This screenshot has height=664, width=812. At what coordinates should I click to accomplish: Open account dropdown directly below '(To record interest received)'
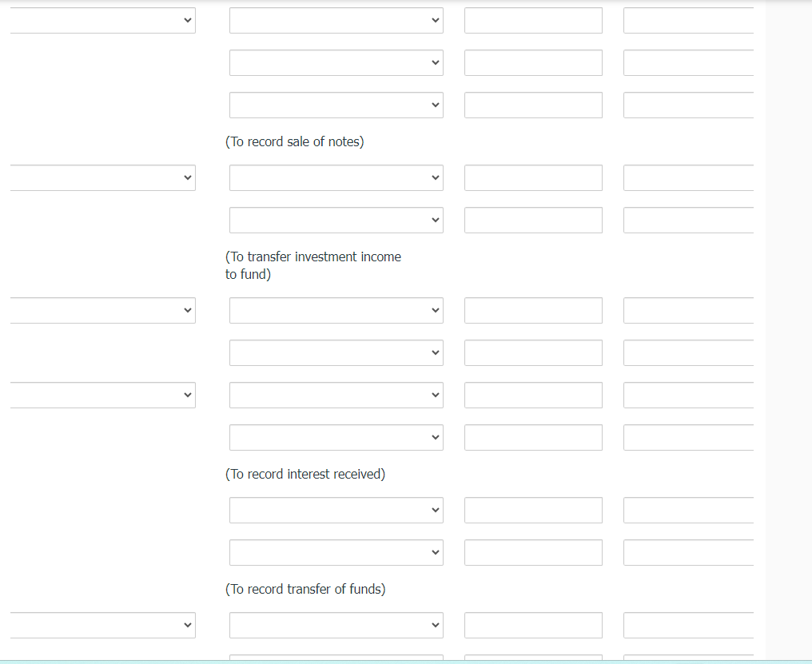click(x=336, y=510)
